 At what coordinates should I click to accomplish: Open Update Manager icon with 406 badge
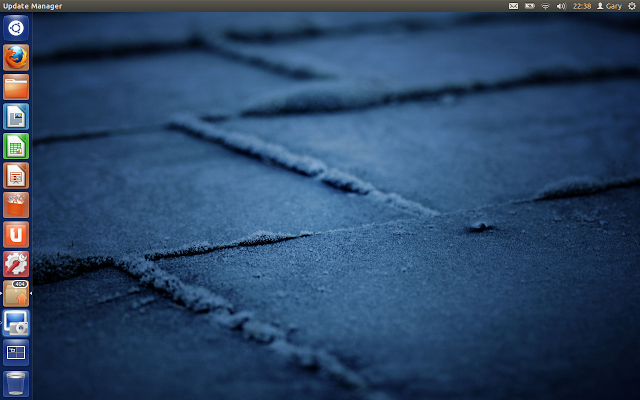pyautogui.click(x=16, y=293)
